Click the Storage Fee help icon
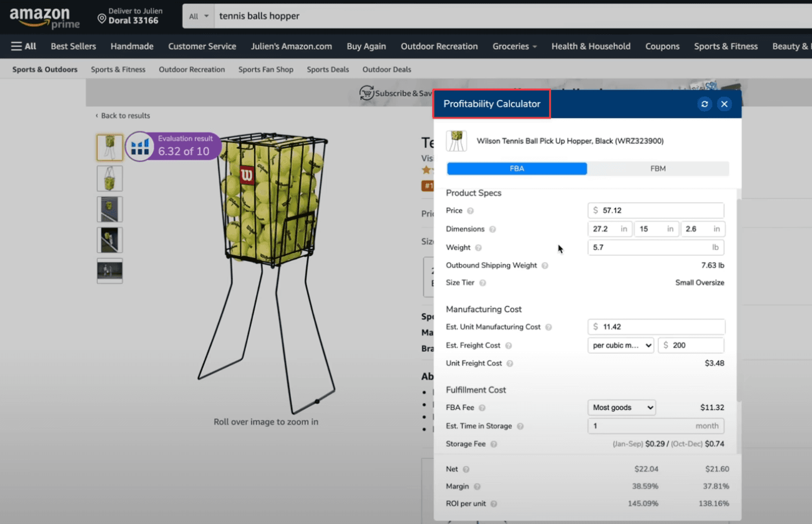Image resolution: width=812 pixels, height=524 pixels. tap(494, 444)
